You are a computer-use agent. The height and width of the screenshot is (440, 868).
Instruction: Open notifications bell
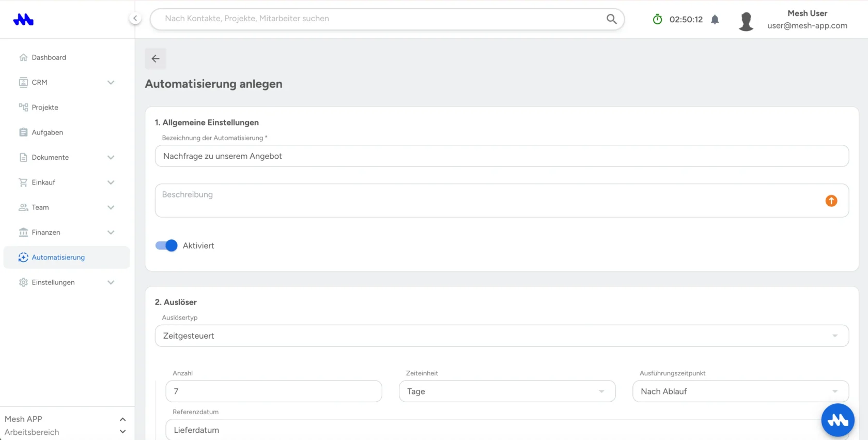715,20
